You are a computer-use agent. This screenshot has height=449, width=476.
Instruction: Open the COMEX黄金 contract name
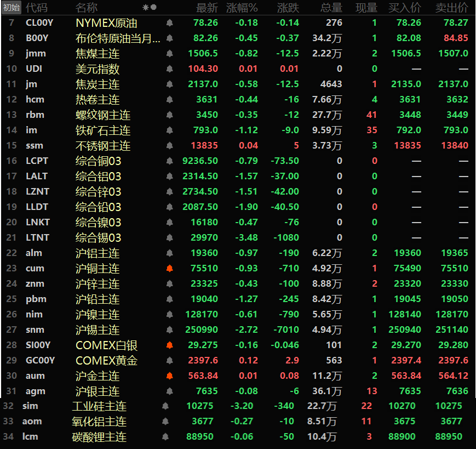(x=106, y=361)
